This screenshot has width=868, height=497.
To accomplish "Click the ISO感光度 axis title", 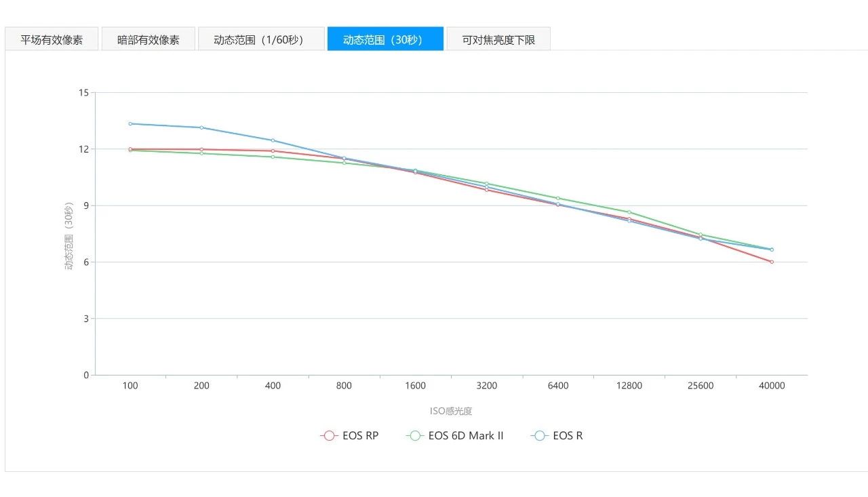I will pyautogui.click(x=451, y=411).
